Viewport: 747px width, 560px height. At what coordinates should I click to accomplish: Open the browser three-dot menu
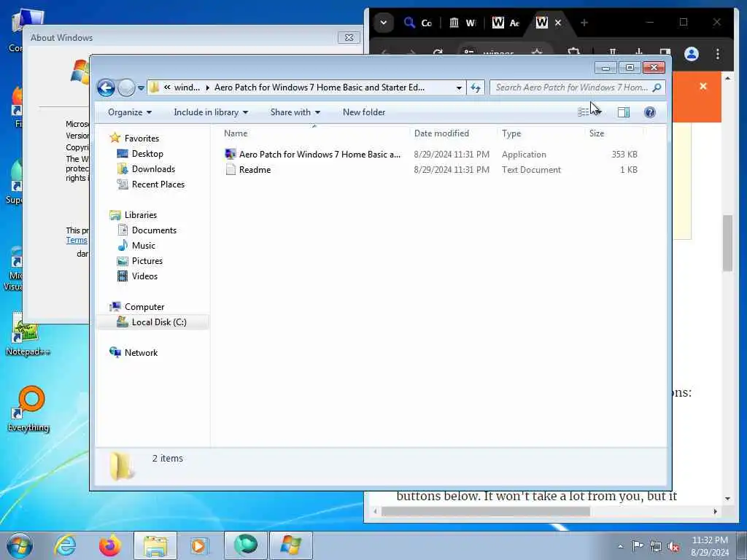tap(718, 54)
